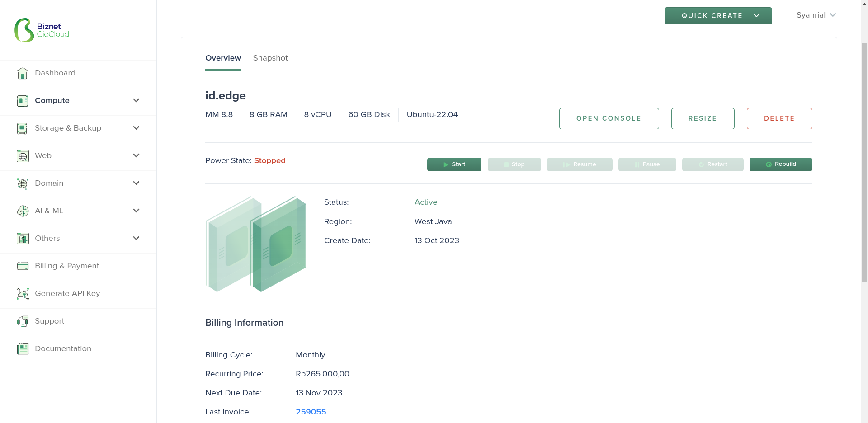Open last invoice 259055 link
The height and width of the screenshot is (423, 868).
[311, 412]
